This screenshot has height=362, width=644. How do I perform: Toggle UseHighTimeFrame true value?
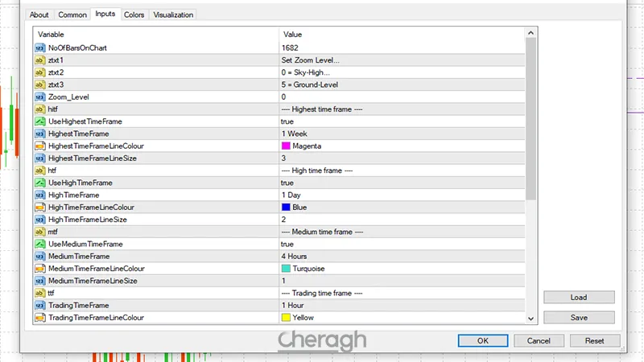click(287, 183)
